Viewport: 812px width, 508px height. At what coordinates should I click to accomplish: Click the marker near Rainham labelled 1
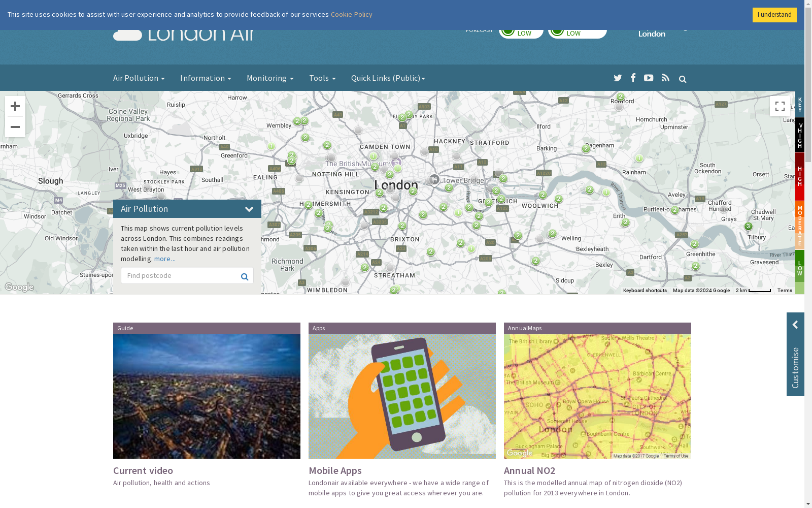tap(639, 158)
